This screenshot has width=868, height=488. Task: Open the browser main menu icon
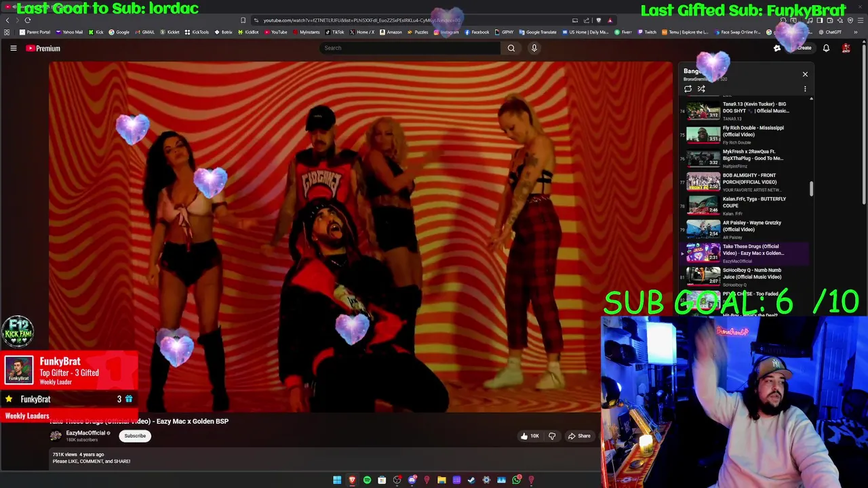click(861, 20)
